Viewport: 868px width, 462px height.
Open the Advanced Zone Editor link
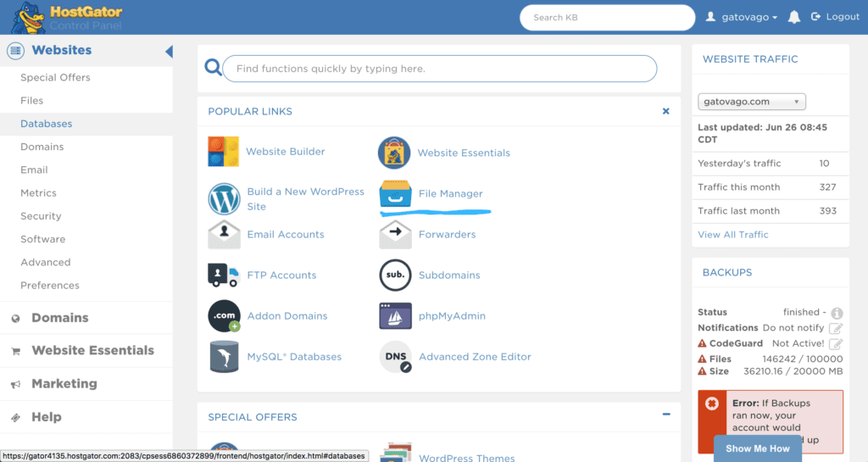475,357
